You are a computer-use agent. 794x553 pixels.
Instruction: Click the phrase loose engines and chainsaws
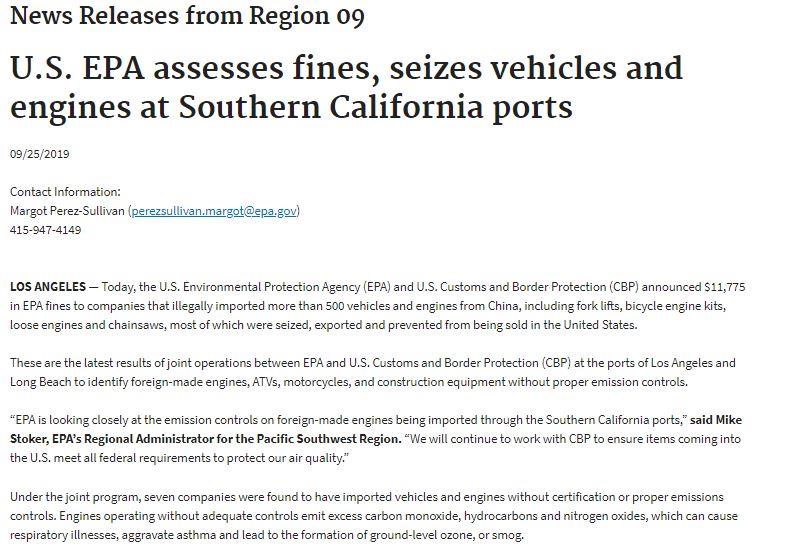click(x=87, y=325)
